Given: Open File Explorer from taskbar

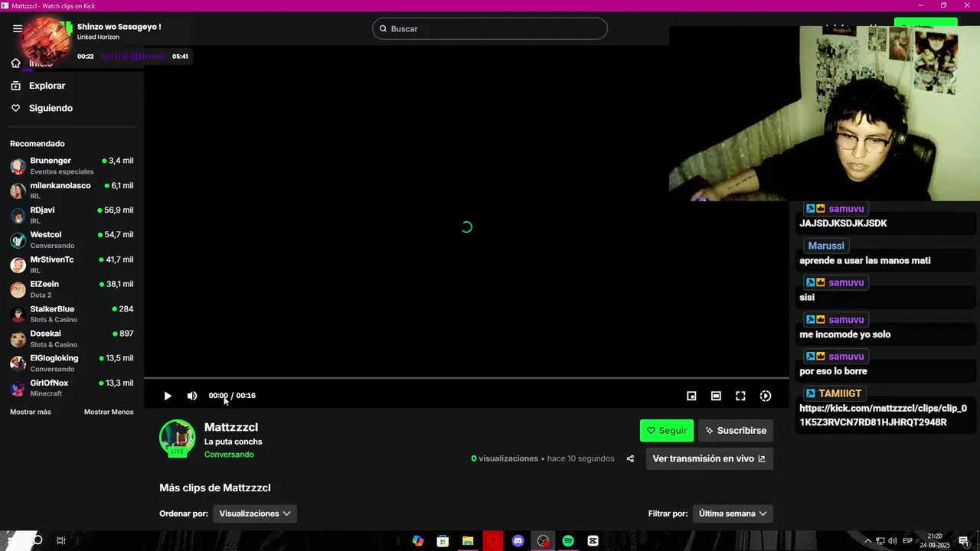Looking at the screenshot, I should click(x=468, y=541).
